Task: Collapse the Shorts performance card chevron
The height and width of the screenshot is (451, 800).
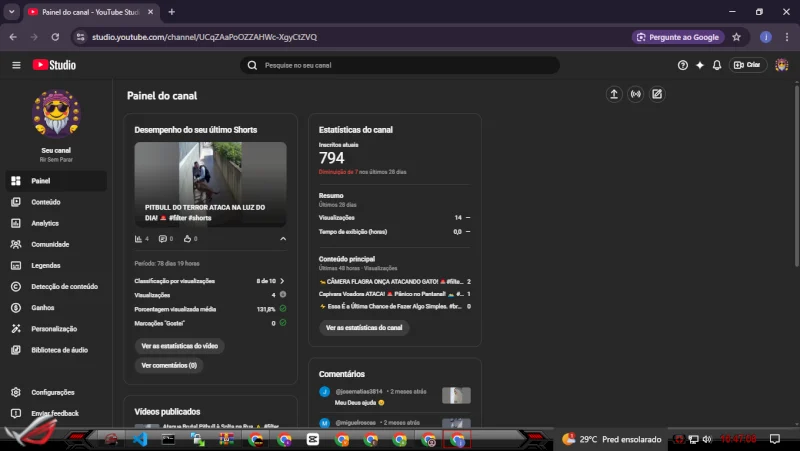Action: click(x=283, y=239)
